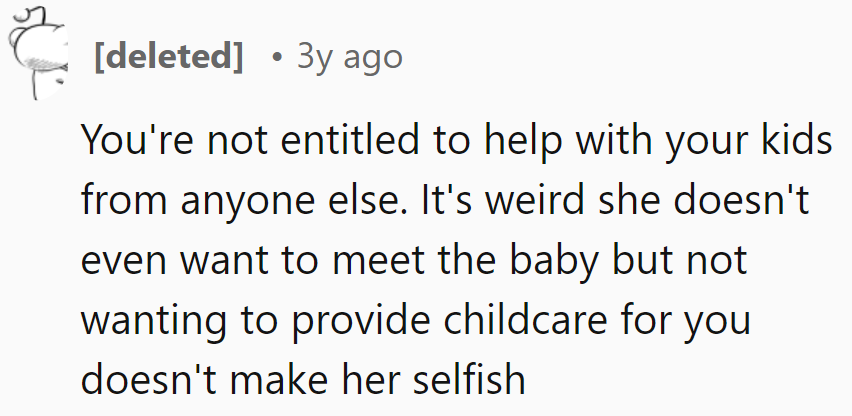Click the line starting "even want to meet"
Image resolution: width=852 pixels, height=416 pixels.
click(x=415, y=262)
